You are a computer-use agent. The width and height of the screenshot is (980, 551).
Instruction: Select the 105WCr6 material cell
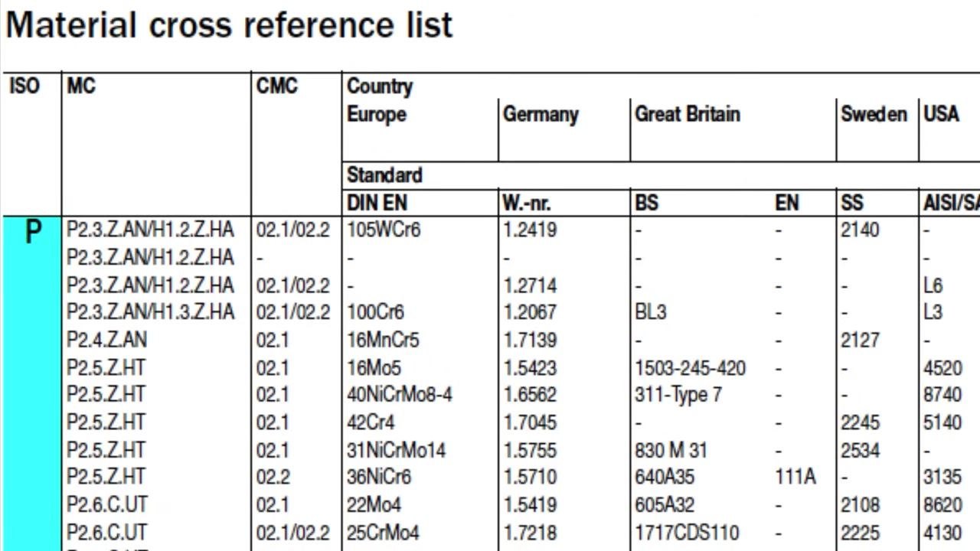(x=384, y=230)
